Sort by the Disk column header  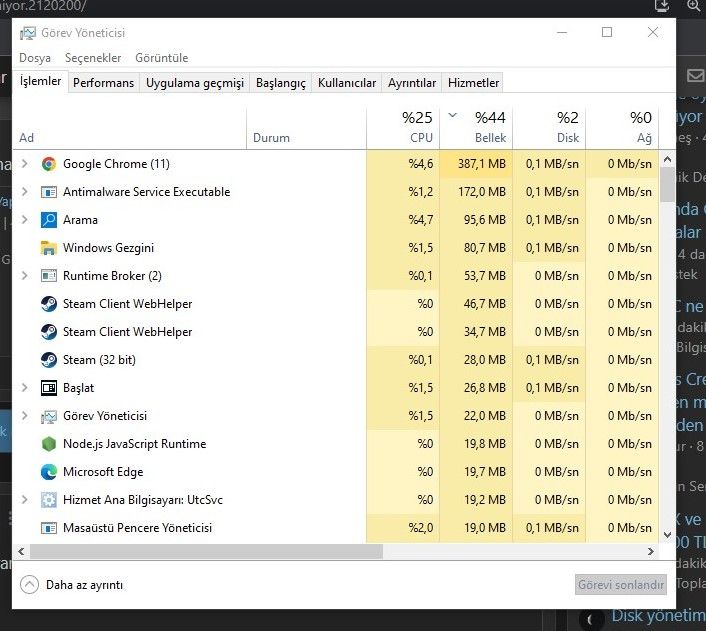tap(549, 128)
